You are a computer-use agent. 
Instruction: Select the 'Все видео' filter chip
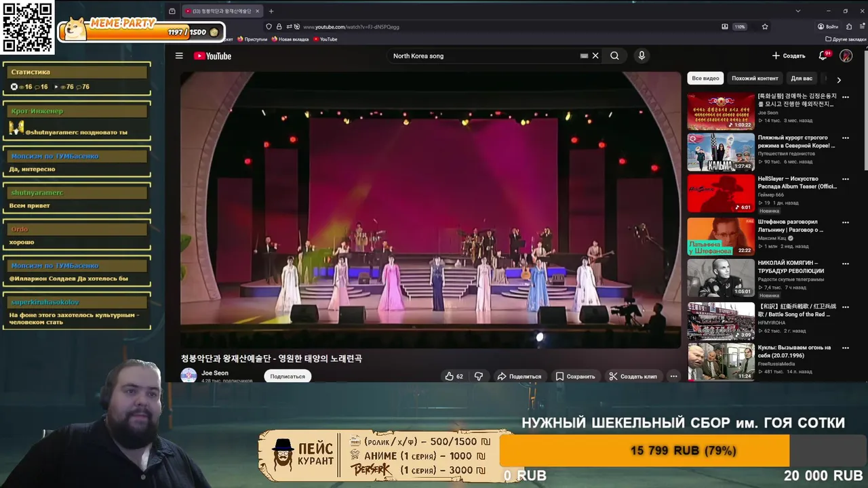pos(705,78)
